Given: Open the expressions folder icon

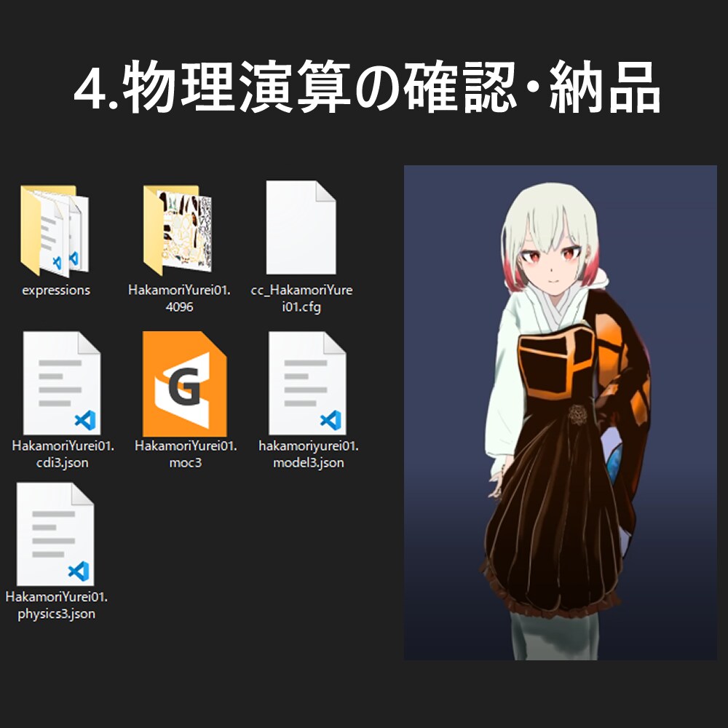Looking at the screenshot, I should (x=55, y=230).
